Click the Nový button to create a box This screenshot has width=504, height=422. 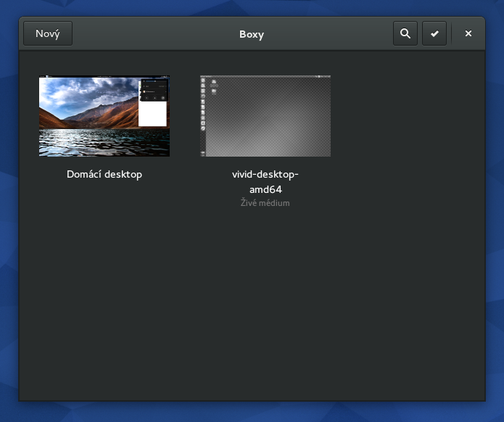click(48, 33)
